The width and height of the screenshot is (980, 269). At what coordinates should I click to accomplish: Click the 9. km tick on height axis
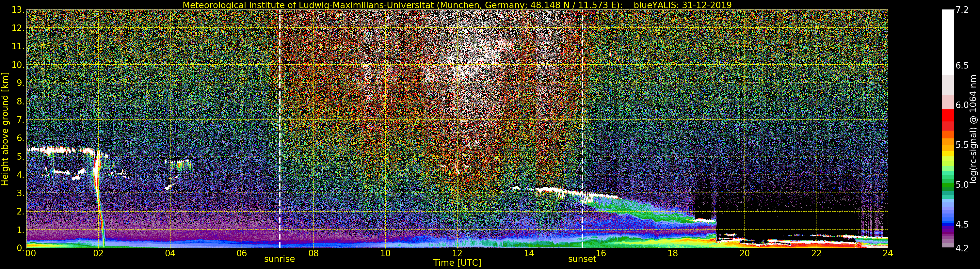pyautogui.click(x=20, y=83)
